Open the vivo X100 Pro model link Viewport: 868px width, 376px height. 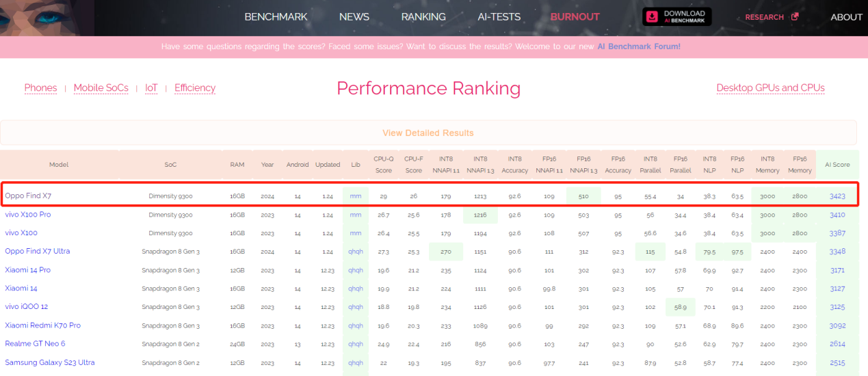[27, 215]
